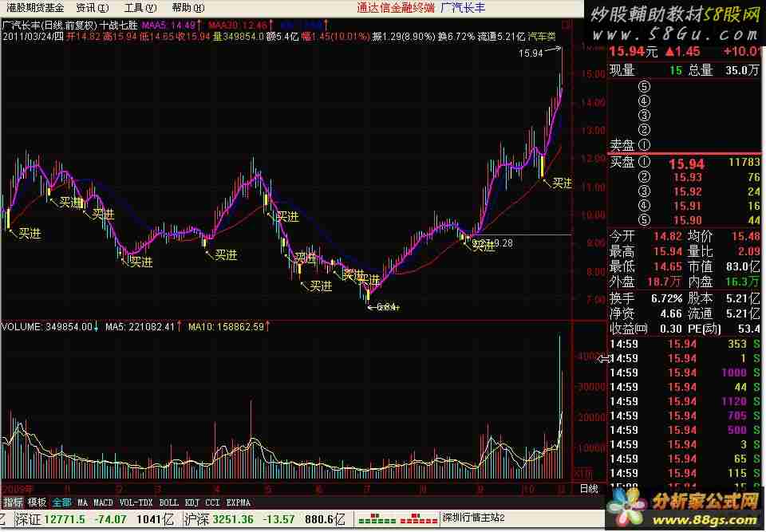
Task: Click the 深证 index value 12771.5
Action: point(65,519)
